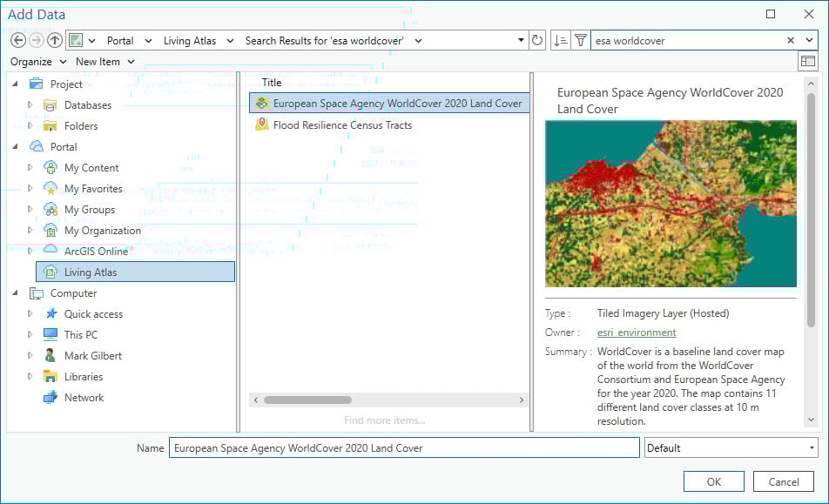
Task: Click the WorldCover 2020 layer package icon
Action: coord(261,103)
